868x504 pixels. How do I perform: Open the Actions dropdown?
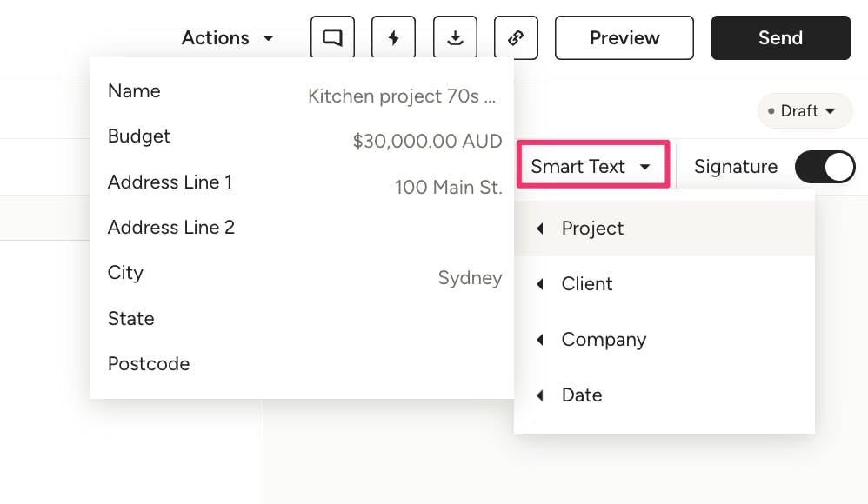228,37
